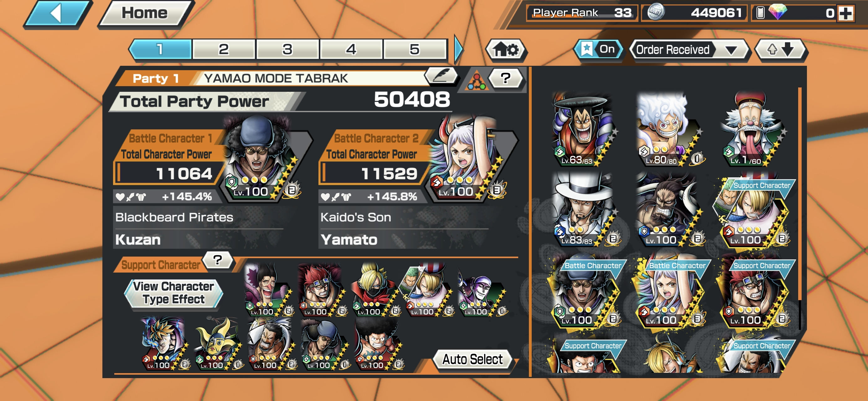Add rainbow diamonds with plus icon
Screen dimensions: 868x401
[x=846, y=13]
